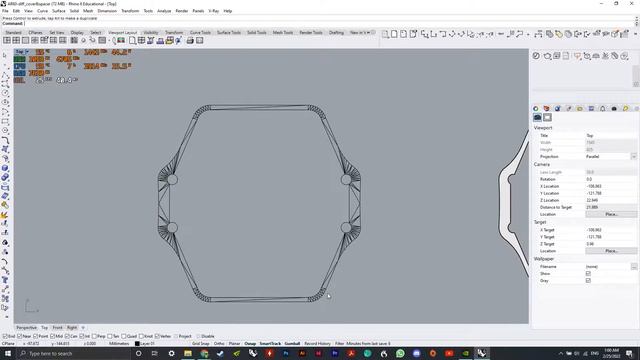The width and height of the screenshot is (640, 360).
Task: Open the Notifications bell panel icon
Action: coord(603,108)
